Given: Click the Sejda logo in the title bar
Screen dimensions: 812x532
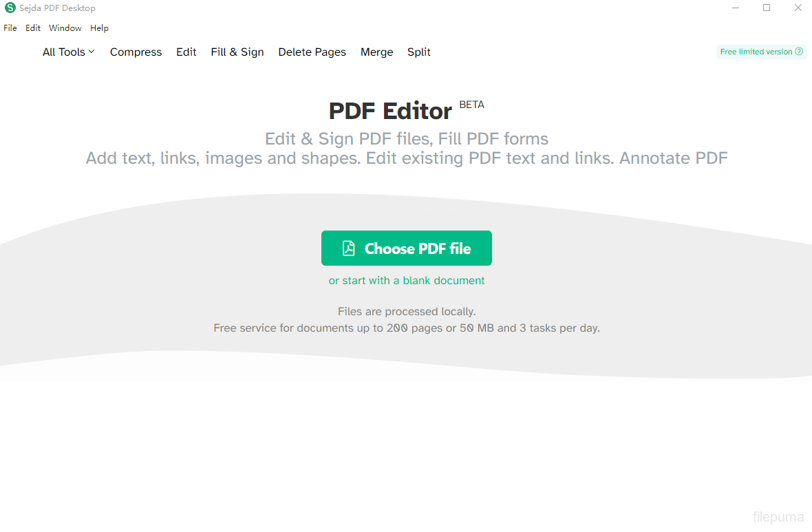Looking at the screenshot, I should [x=10, y=8].
